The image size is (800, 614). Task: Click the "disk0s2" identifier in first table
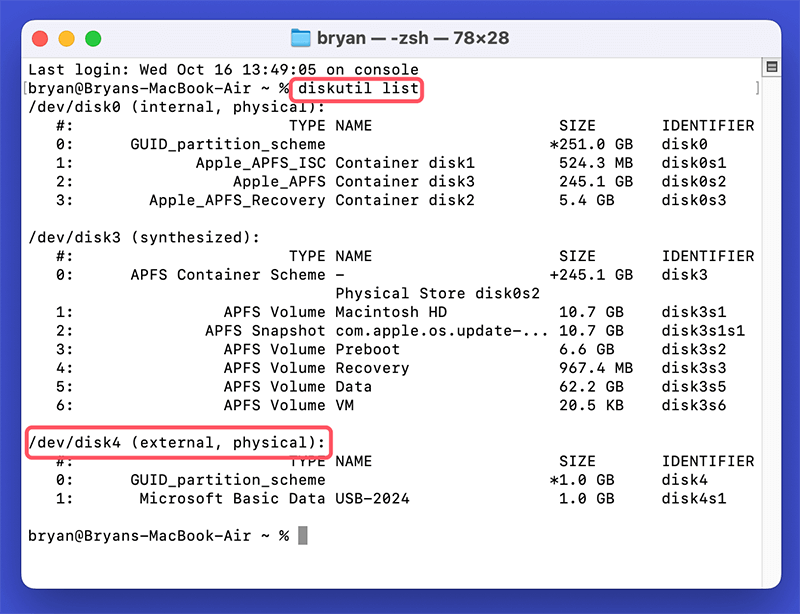click(694, 182)
